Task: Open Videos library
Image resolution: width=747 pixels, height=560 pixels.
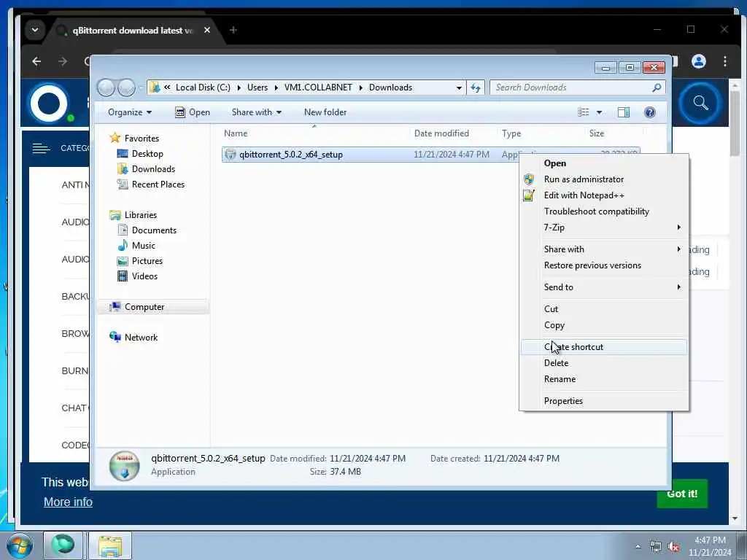Action: click(x=144, y=276)
